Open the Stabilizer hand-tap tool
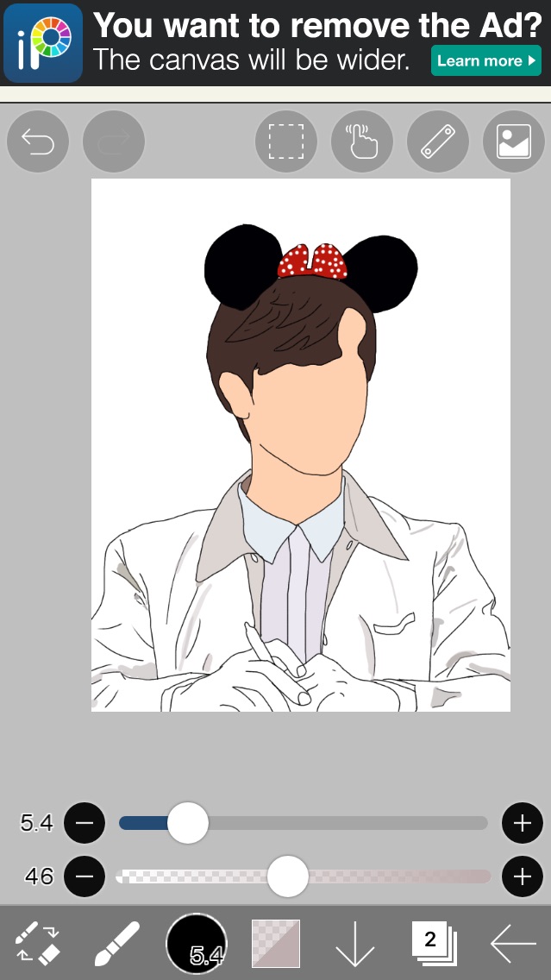This screenshot has height=980, width=551. pyautogui.click(x=362, y=141)
